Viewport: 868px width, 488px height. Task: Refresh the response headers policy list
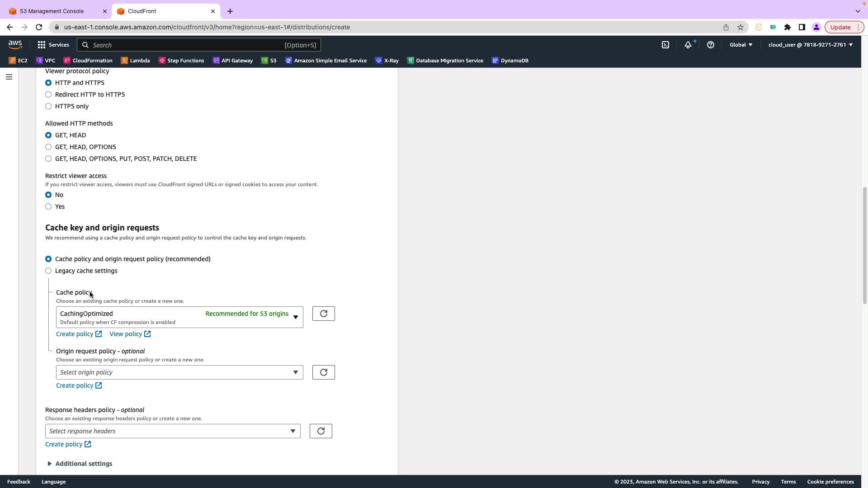[321, 431]
